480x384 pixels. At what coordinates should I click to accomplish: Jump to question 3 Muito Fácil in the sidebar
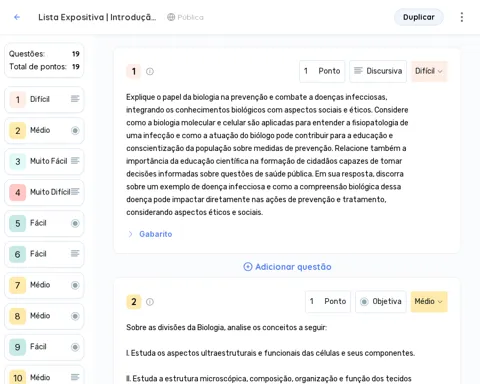click(x=44, y=161)
